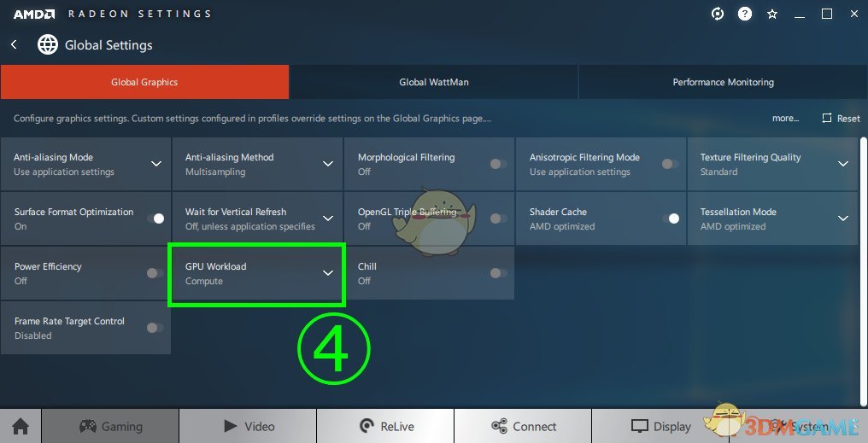Turn off Surface Format Optimization

point(155,219)
